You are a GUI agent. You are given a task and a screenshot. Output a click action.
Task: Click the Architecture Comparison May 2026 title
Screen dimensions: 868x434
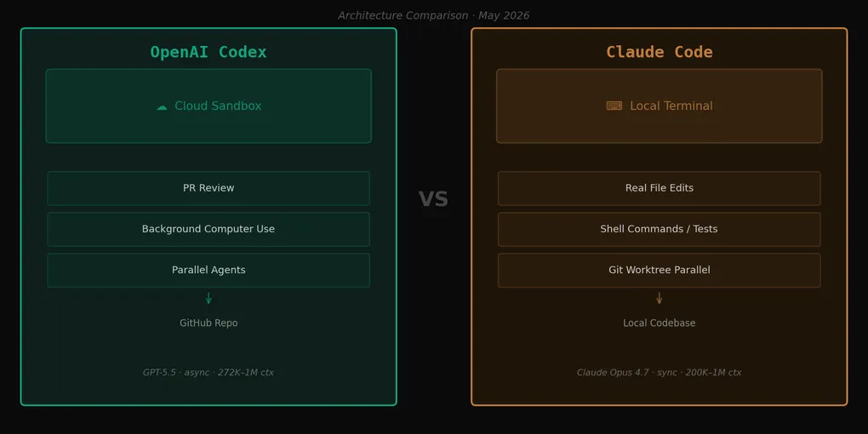coord(434,15)
